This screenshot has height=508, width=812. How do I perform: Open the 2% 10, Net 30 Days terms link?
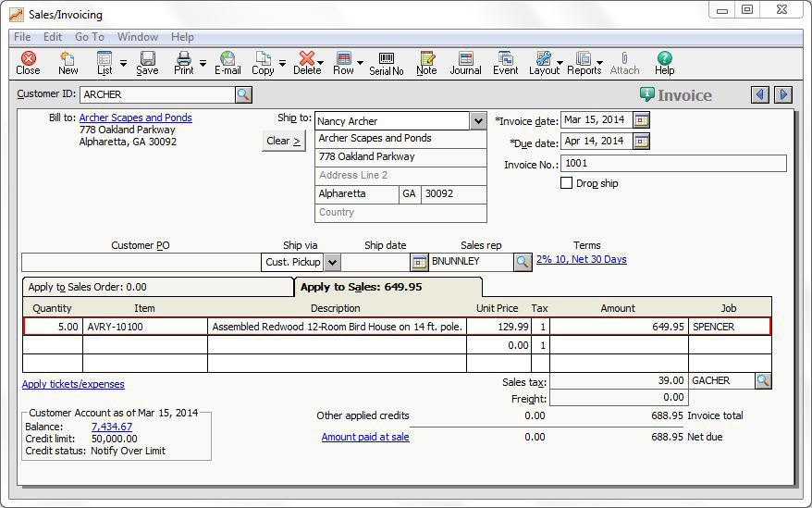(x=581, y=259)
